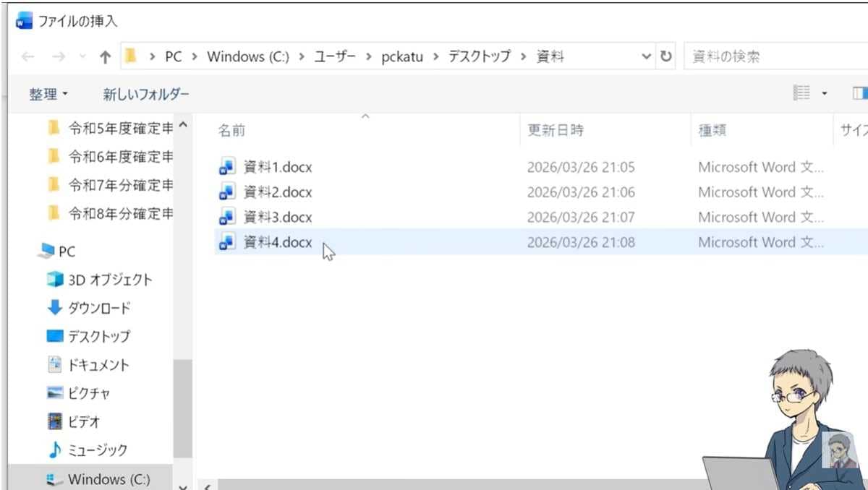Click date 2026/03/26 21:06

[x=581, y=192]
